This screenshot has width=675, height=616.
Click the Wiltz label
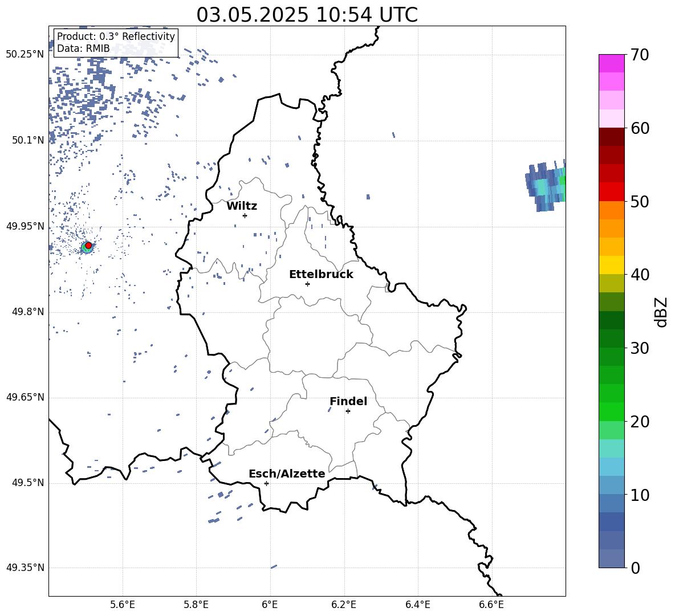(242, 206)
